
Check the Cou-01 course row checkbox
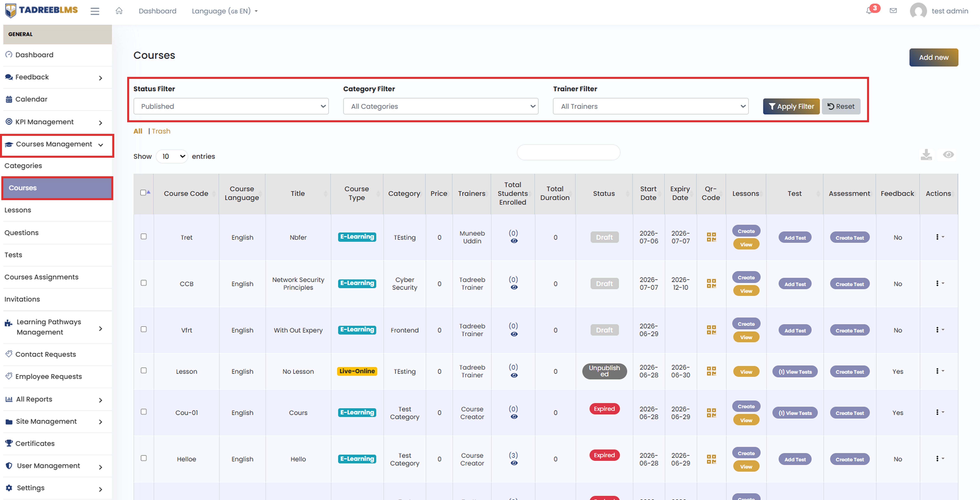143,412
